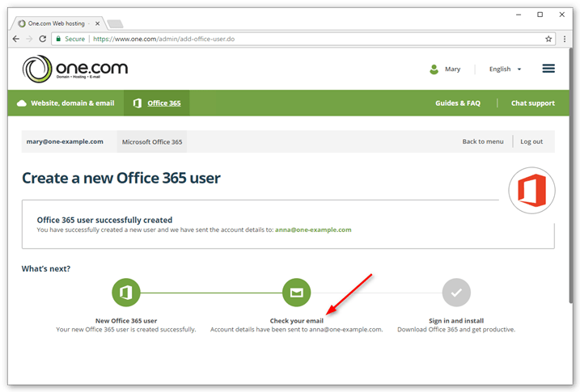Click the What's next? heading
This screenshot has height=392, width=580.
click(x=46, y=268)
